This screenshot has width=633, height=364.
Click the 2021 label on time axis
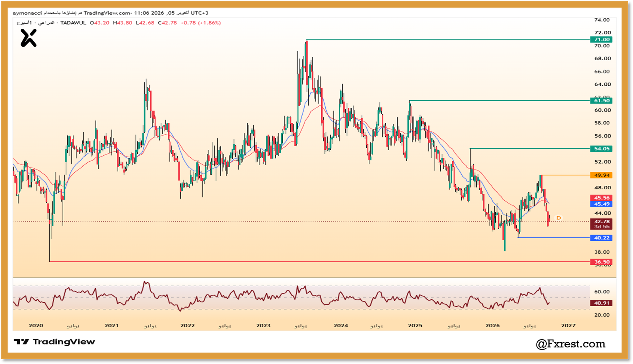tap(112, 326)
